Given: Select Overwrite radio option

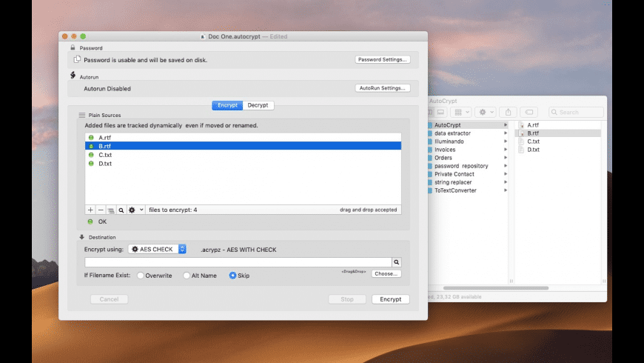Looking at the screenshot, I should (141, 276).
